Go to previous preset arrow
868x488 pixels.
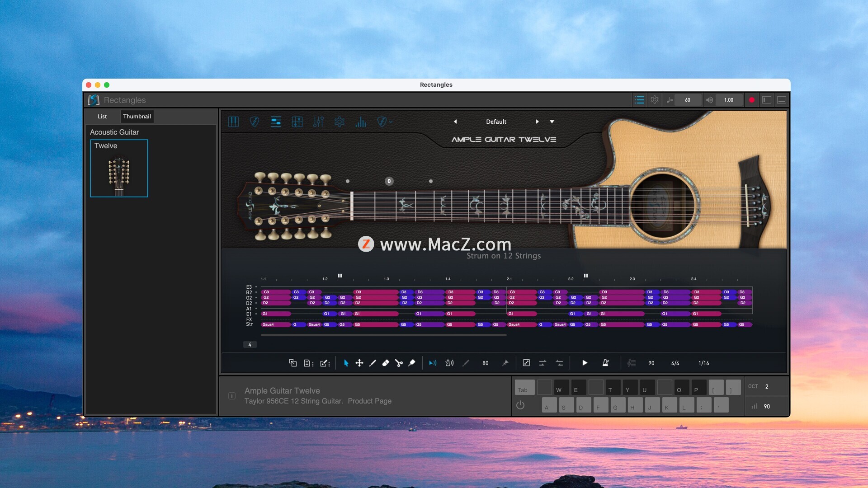455,122
